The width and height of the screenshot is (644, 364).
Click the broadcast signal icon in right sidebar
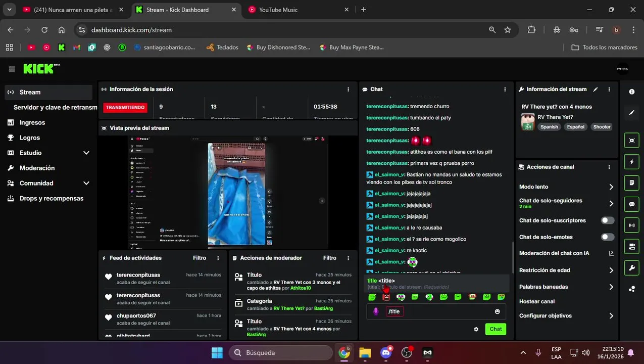(632, 225)
